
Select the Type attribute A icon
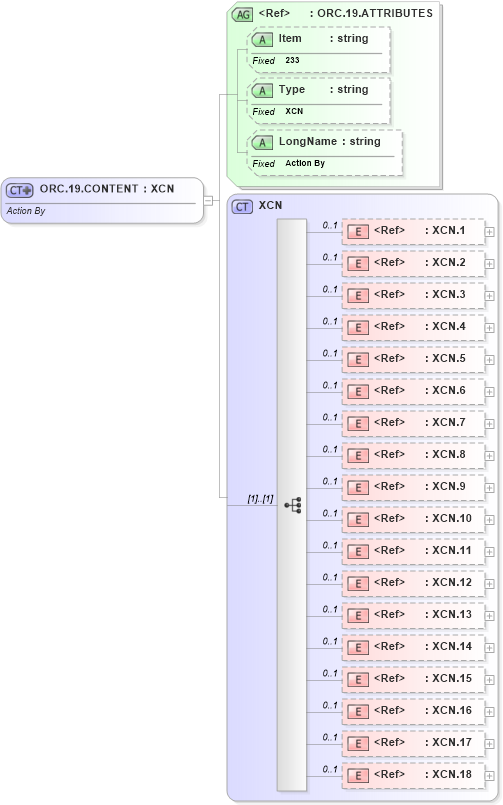coord(262,90)
